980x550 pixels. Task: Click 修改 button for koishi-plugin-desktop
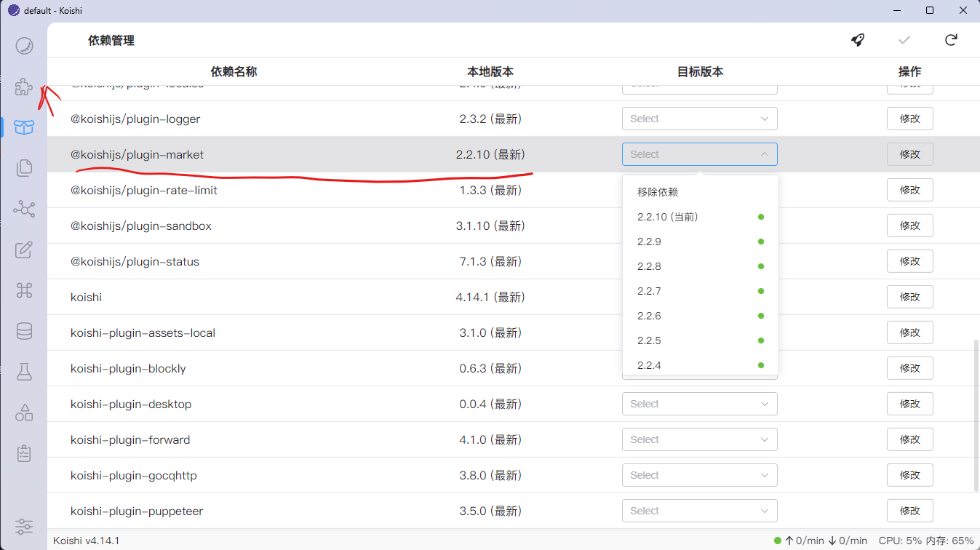(909, 404)
